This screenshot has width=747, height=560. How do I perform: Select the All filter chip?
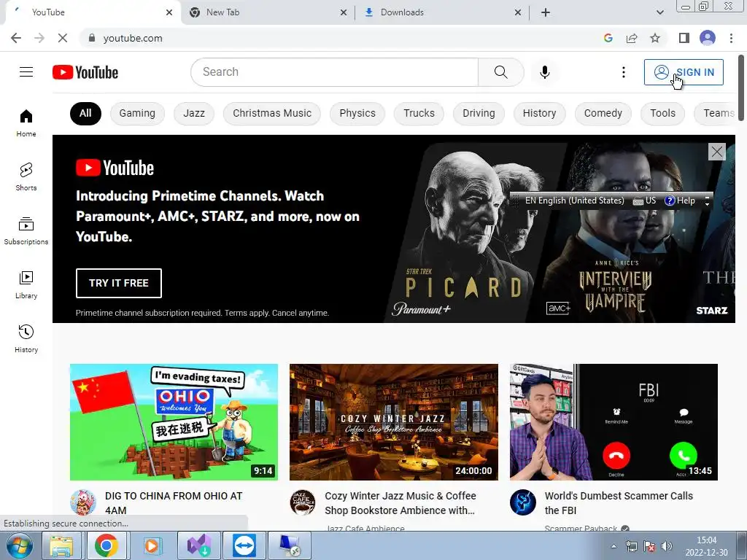85,113
